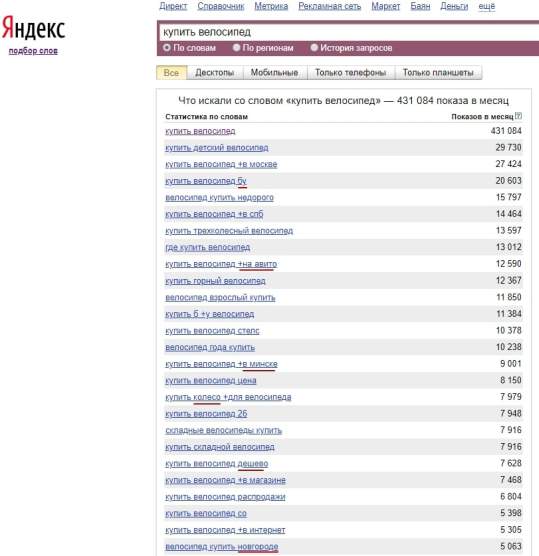Switch to the Десктопы tab

pos(215,73)
